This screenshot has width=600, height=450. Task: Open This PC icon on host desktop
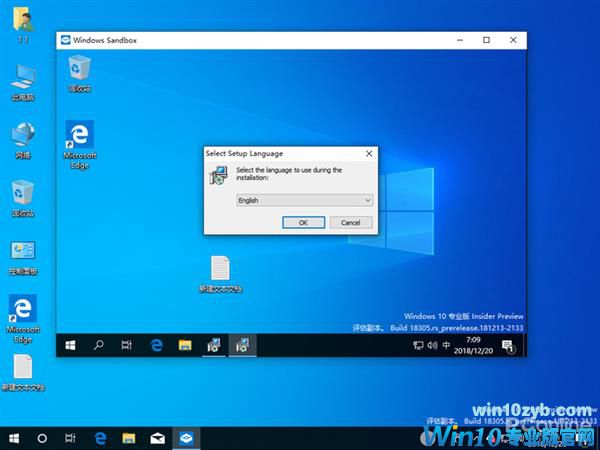(x=23, y=83)
